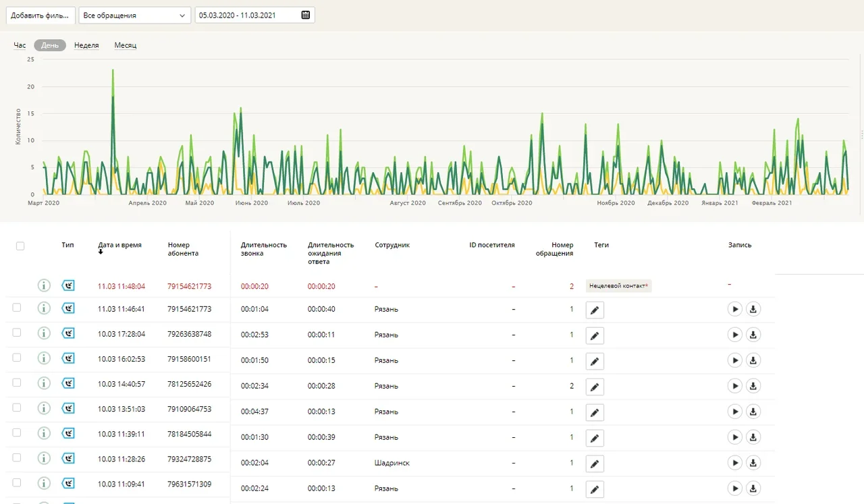Open info icon for 11.03 11:48:04 call
This screenshot has height=504, width=864.
(44, 285)
